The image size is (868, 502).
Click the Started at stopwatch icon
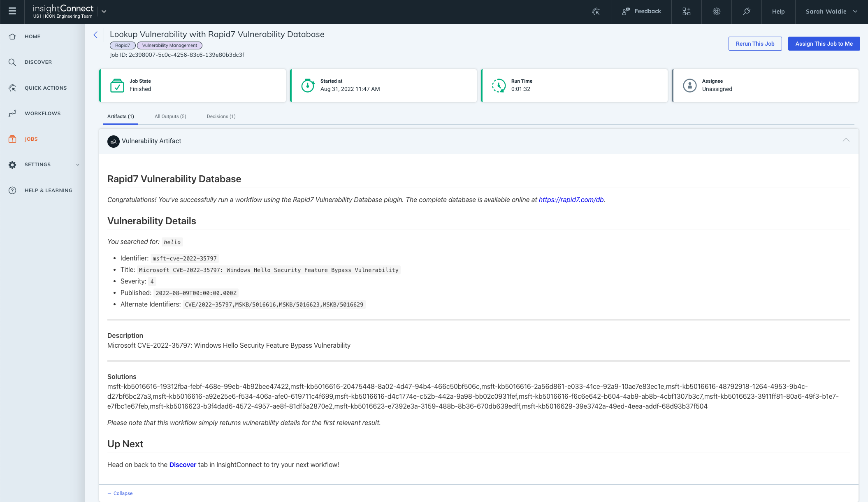[308, 86]
